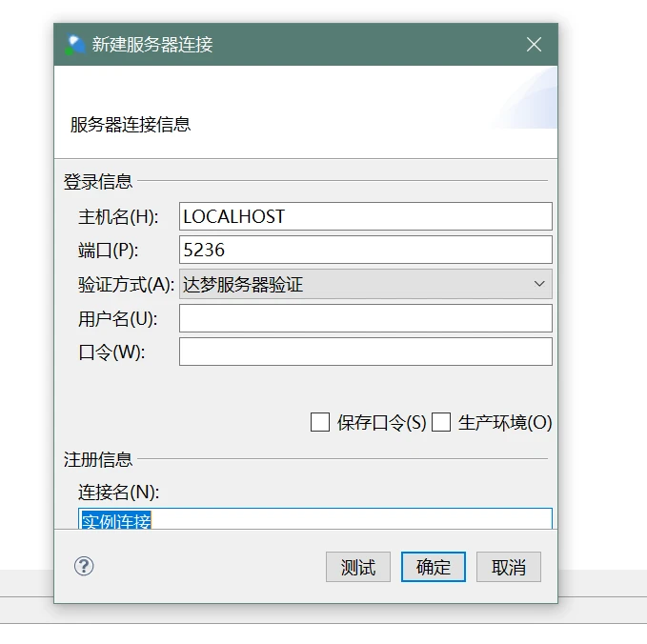The height and width of the screenshot is (644, 647).
Task: Click the 主机名(H) label
Action: point(118,216)
